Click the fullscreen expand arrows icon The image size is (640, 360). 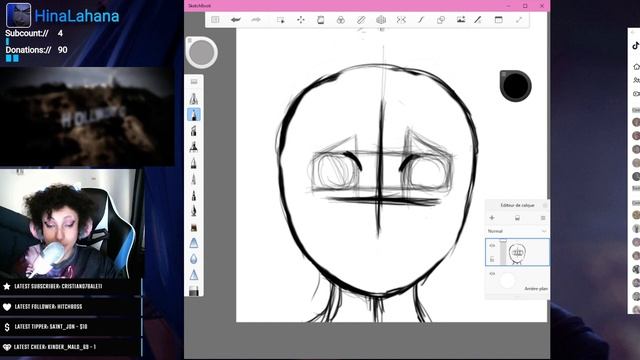[519, 20]
